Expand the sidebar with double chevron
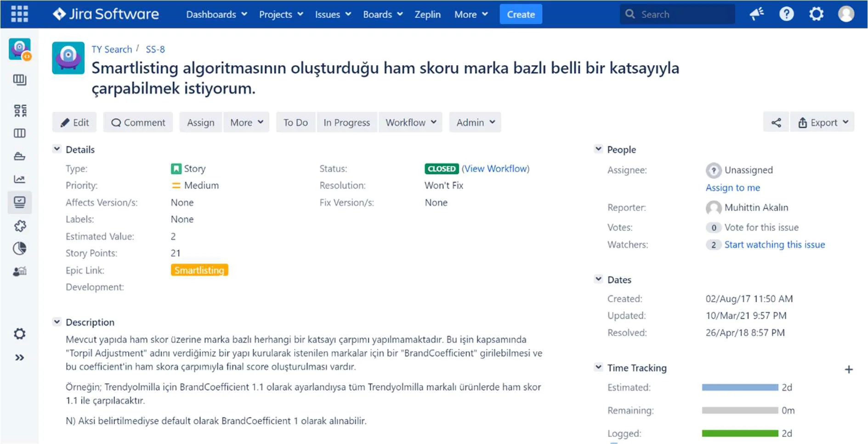Viewport: 868px width, 444px height. tap(20, 357)
